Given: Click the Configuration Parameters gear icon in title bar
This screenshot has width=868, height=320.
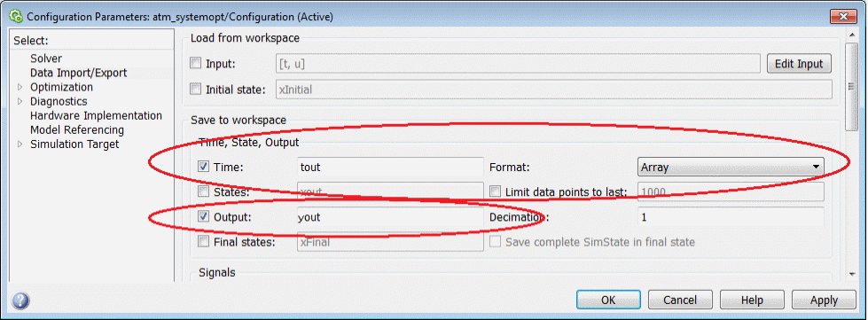Looking at the screenshot, I should pos(16,17).
